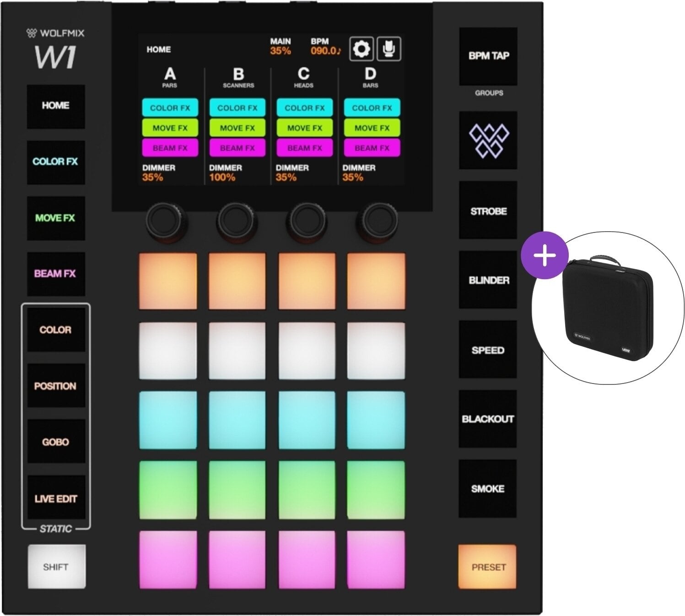Hit third green pad in fourth row

click(307, 490)
